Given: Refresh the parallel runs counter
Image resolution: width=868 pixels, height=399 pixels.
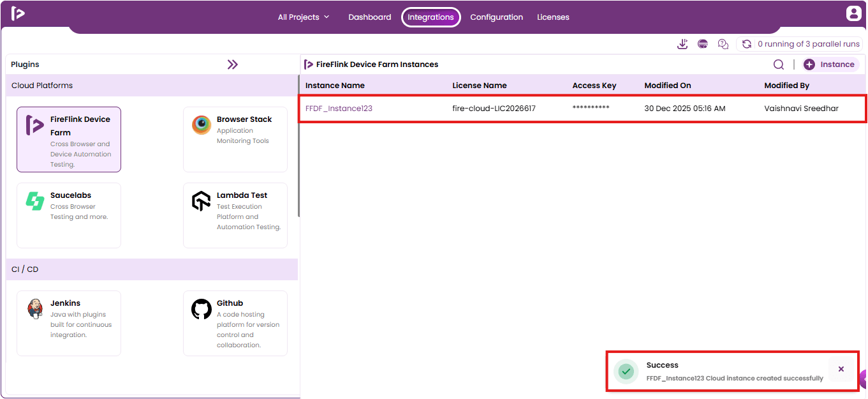Looking at the screenshot, I should pyautogui.click(x=747, y=44).
